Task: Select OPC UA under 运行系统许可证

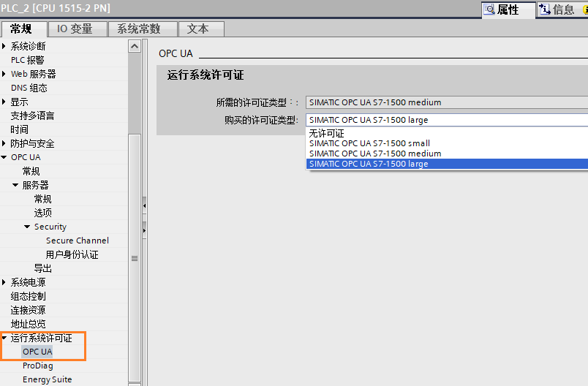Action: point(37,352)
